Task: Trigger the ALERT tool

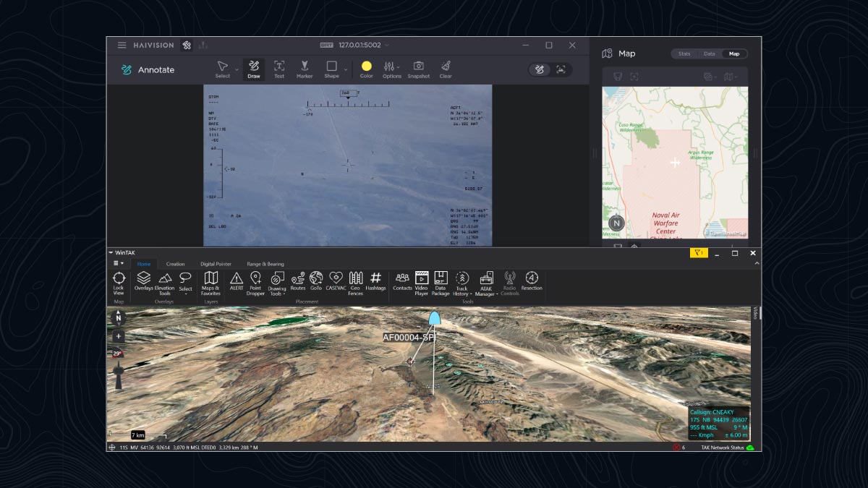Action: pos(237,281)
